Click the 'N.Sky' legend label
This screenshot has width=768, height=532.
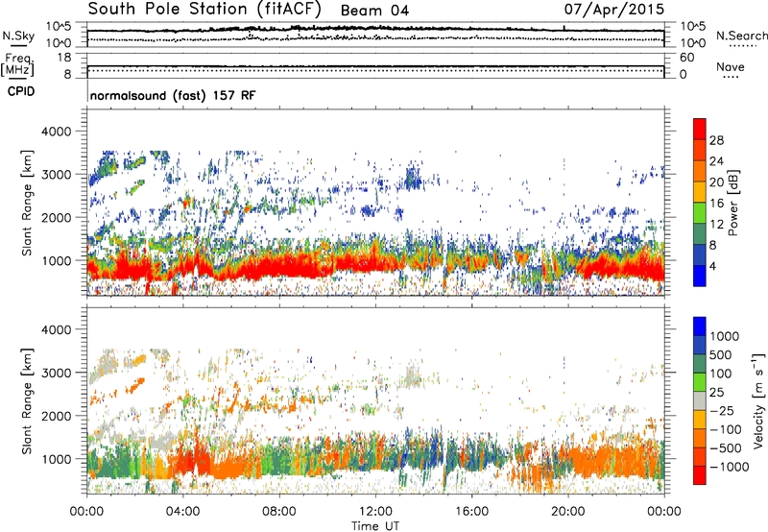[18, 36]
